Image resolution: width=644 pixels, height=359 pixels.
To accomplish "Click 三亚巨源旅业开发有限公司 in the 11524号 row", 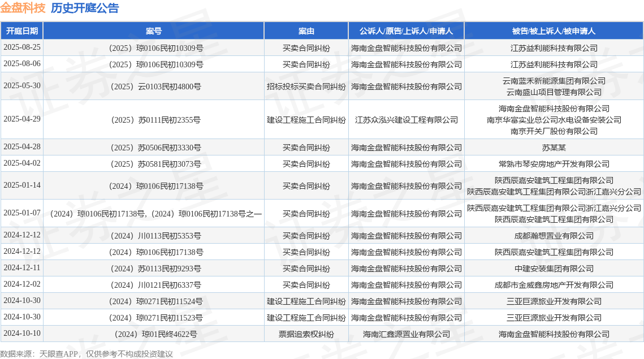I will coord(554,301).
